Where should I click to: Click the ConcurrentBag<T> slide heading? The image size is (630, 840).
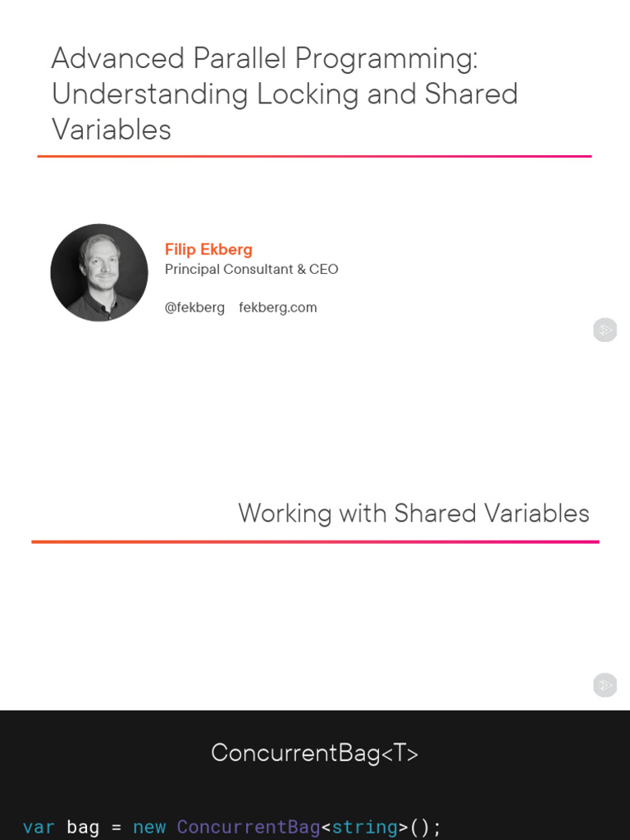[x=314, y=753]
